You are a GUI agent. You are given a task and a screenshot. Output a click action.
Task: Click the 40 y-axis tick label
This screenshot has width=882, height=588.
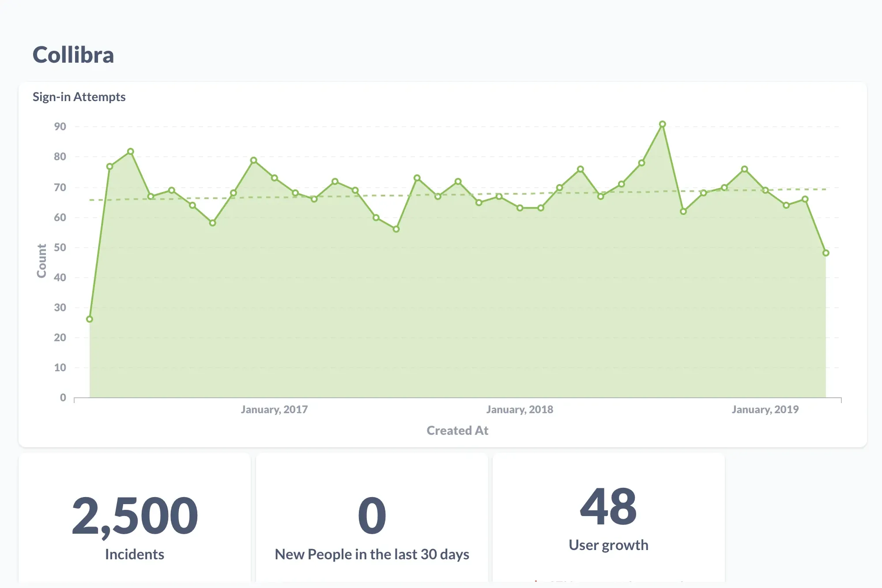coord(60,278)
